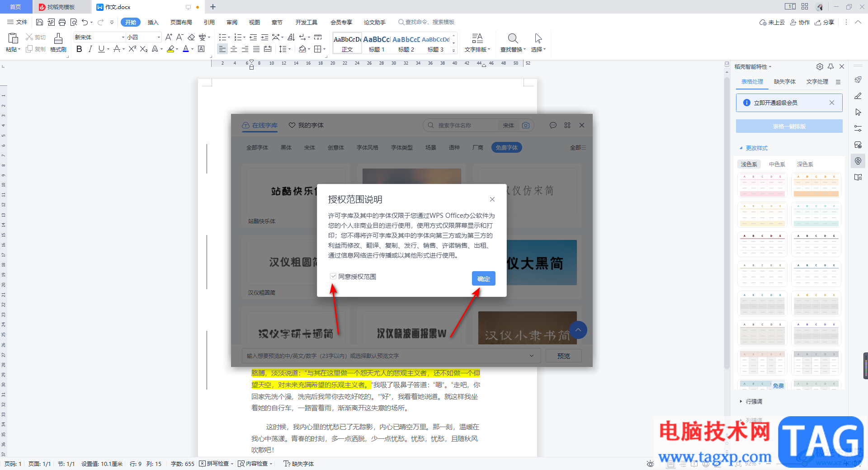Apply subscript formatting
This screenshot has width=868, height=470.
pyautogui.click(x=144, y=49)
